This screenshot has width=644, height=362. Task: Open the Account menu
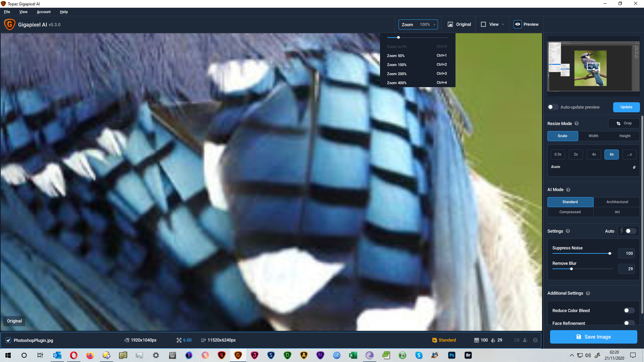click(44, 12)
